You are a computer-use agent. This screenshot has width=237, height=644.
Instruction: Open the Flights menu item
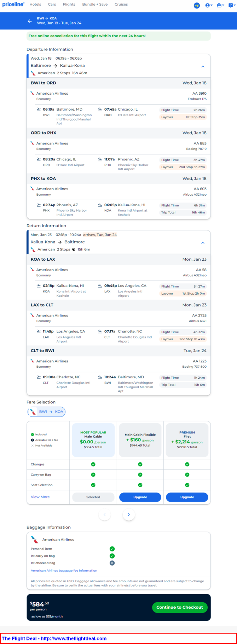pos(69,5)
